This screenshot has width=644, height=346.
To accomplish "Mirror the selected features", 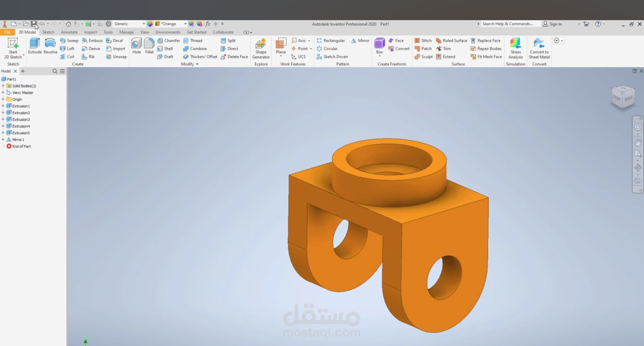I will click(360, 41).
